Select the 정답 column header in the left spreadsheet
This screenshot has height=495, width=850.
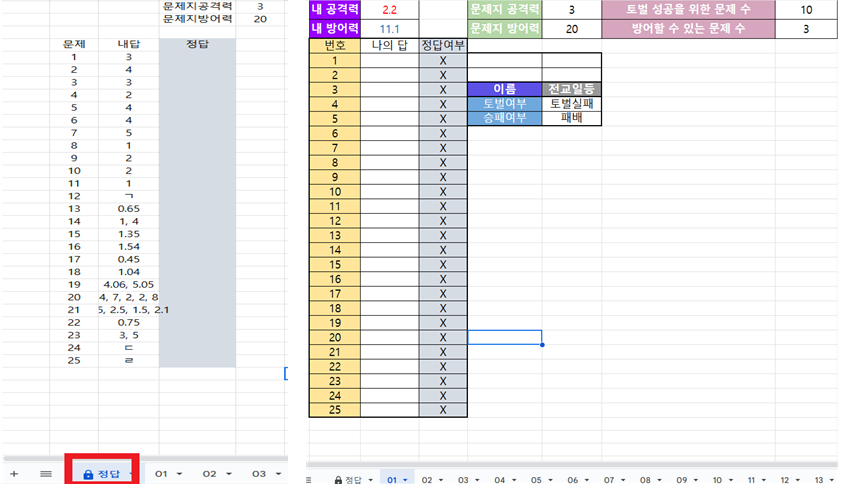(x=197, y=44)
